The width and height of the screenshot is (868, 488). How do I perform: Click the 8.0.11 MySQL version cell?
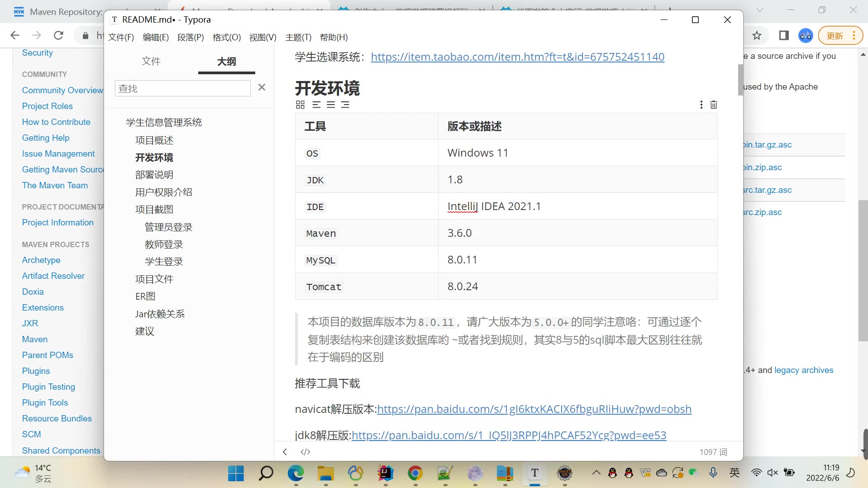(577, 260)
